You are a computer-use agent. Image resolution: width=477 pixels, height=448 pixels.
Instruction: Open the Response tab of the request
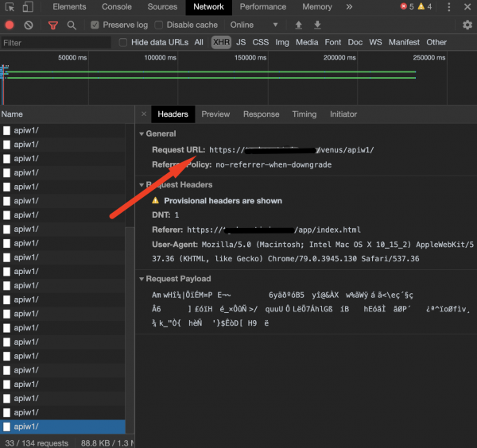point(261,114)
